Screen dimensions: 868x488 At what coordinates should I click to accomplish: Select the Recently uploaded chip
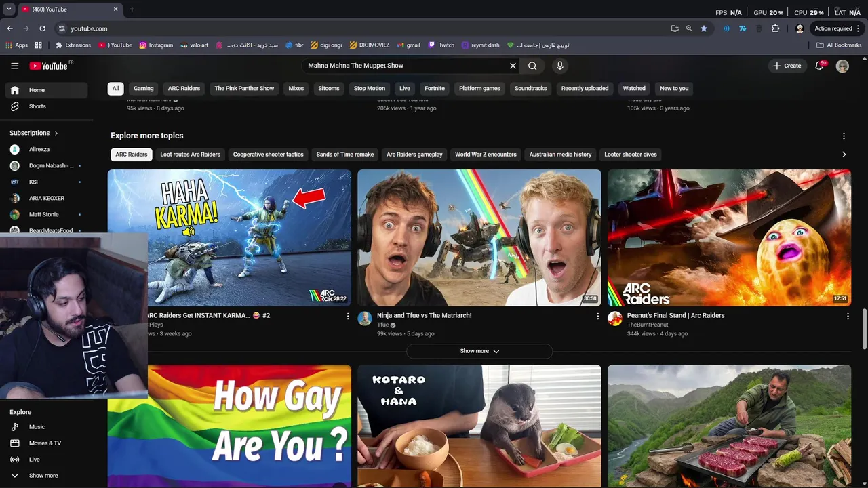coord(585,89)
